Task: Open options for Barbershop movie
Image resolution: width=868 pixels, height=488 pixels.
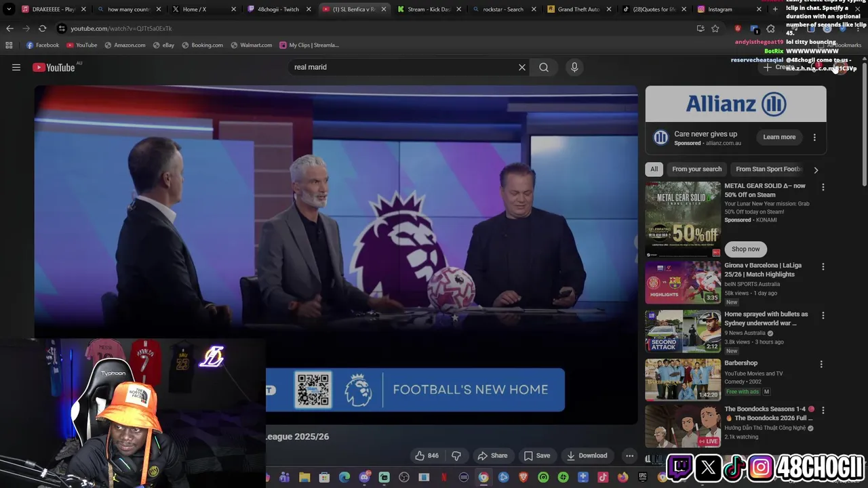Action: click(821, 364)
